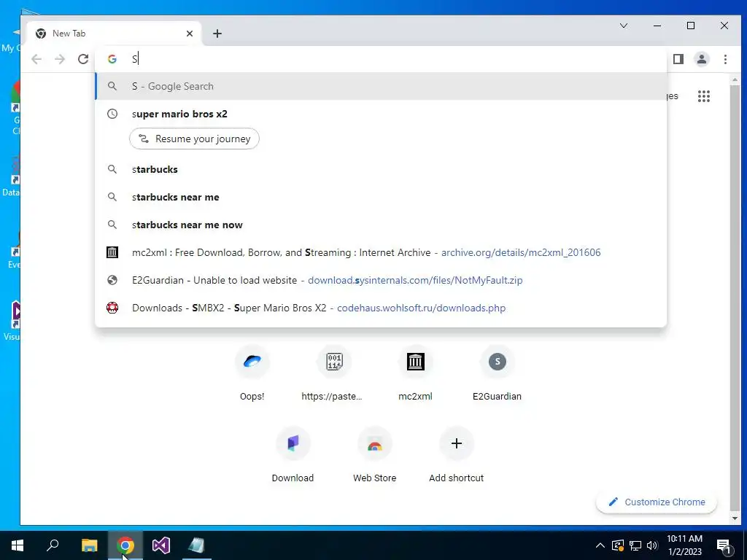Click the address bar input field
The height and width of the screenshot is (560, 747).
click(x=381, y=59)
